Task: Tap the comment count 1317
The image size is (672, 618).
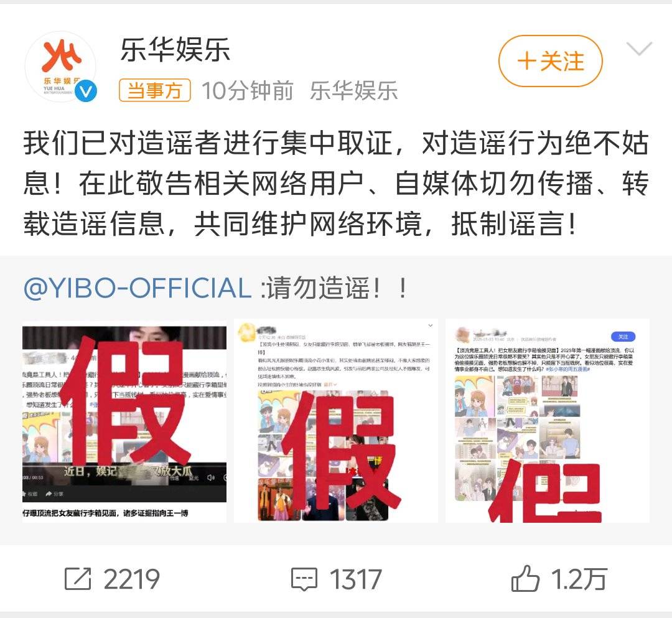Action: pyautogui.click(x=355, y=579)
